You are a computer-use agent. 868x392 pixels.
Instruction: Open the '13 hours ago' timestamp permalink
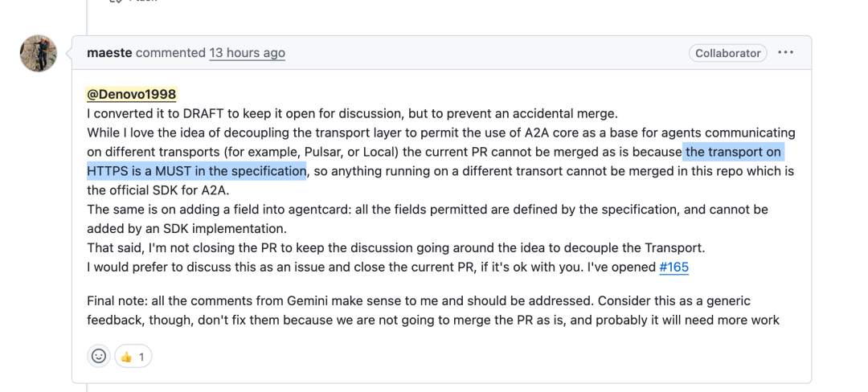pyautogui.click(x=247, y=53)
